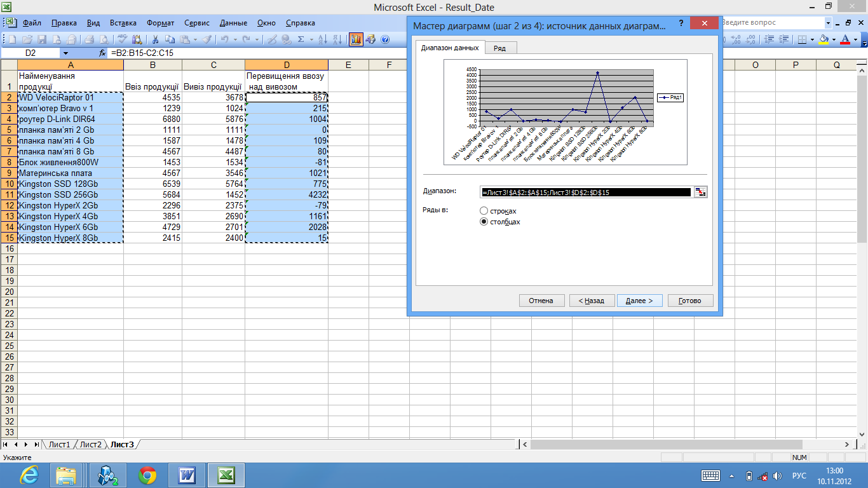Click the column E header
The height and width of the screenshot is (488, 868).
coord(348,65)
